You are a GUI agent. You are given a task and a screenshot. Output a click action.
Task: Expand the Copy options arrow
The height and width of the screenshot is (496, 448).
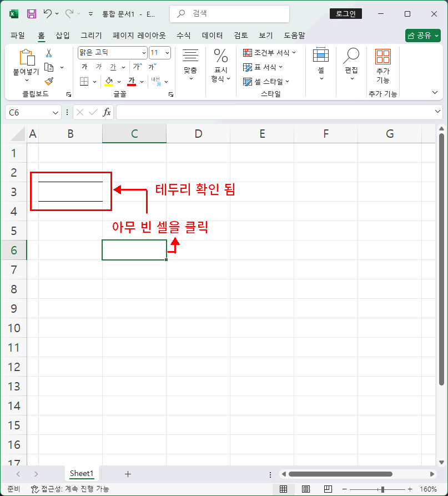point(62,67)
